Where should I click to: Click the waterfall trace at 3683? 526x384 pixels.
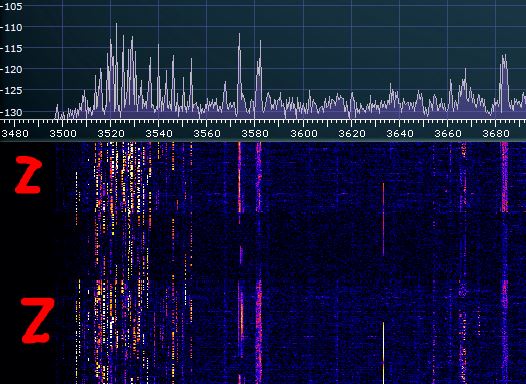(x=504, y=177)
